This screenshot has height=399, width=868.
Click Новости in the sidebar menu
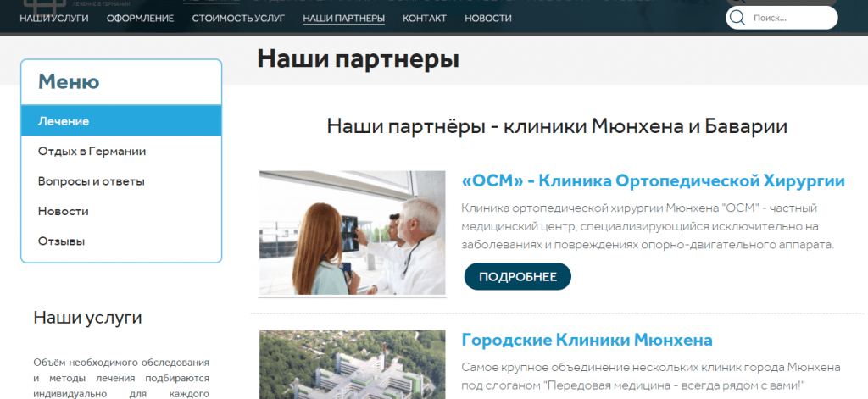(64, 211)
